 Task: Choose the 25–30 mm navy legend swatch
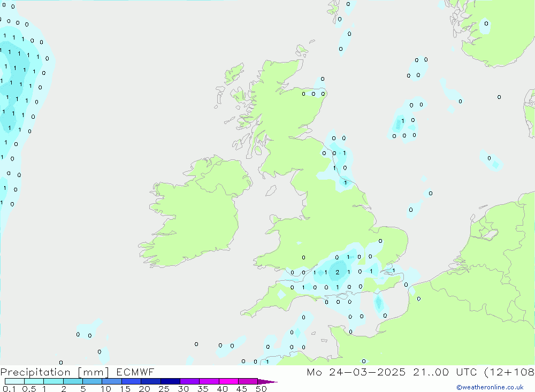[170, 381]
